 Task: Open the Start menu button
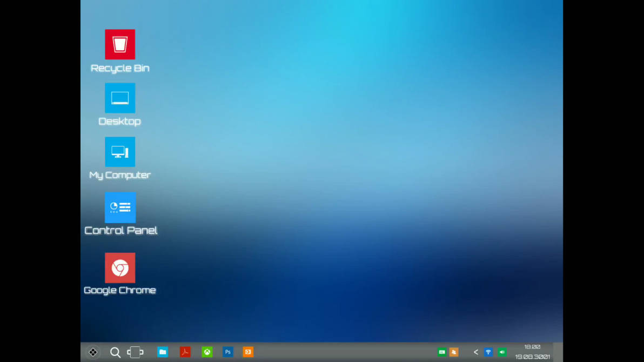tap(93, 352)
